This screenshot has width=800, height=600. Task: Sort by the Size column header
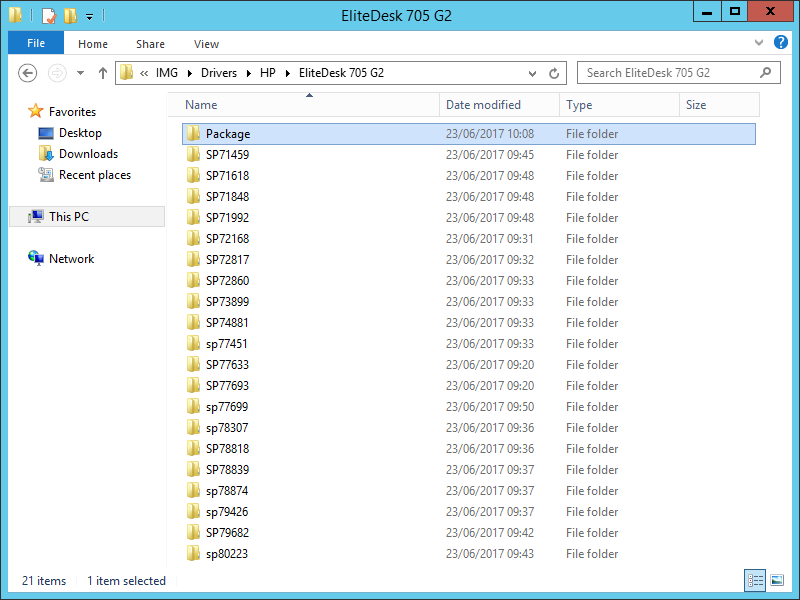pyautogui.click(x=719, y=105)
